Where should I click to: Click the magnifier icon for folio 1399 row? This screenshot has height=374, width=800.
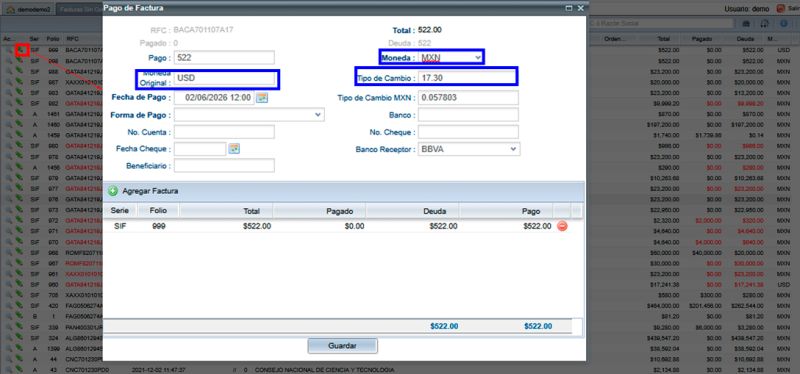[x=9, y=347]
